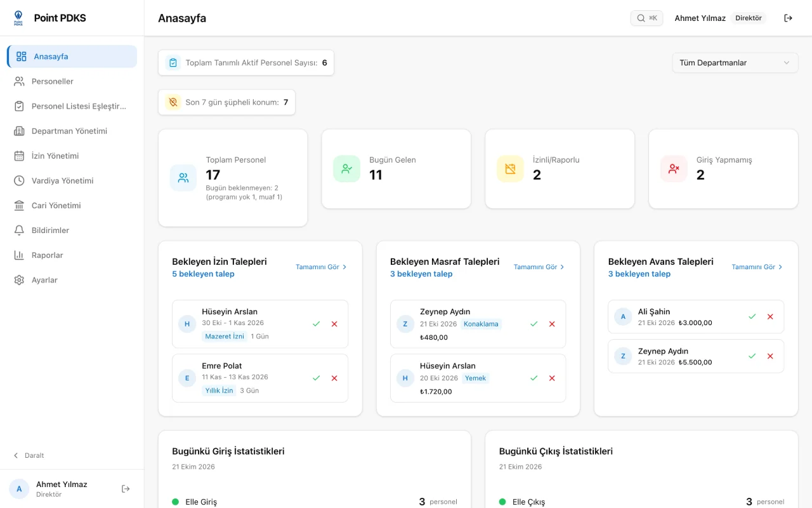This screenshot has width=812, height=508.
Task: Reject Hüseyin Arslan's Mazeret İzni request
Action: click(x=334, y=324)
